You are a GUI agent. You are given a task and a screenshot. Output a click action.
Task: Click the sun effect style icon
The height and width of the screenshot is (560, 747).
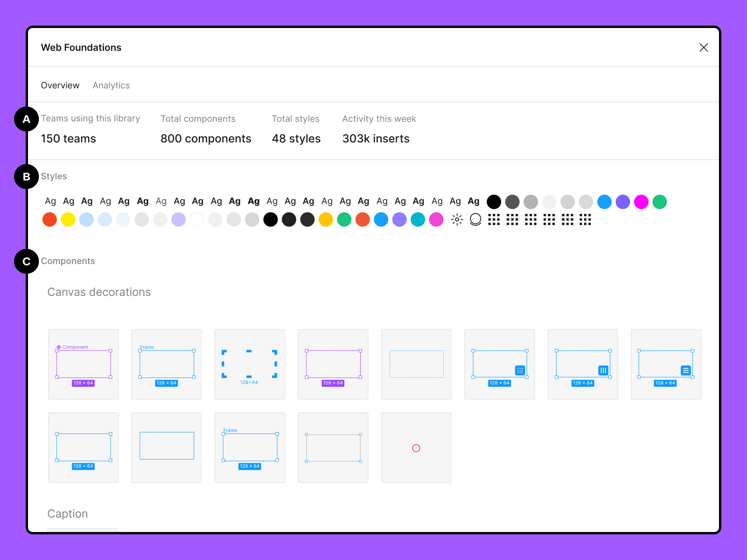(457, 220)
